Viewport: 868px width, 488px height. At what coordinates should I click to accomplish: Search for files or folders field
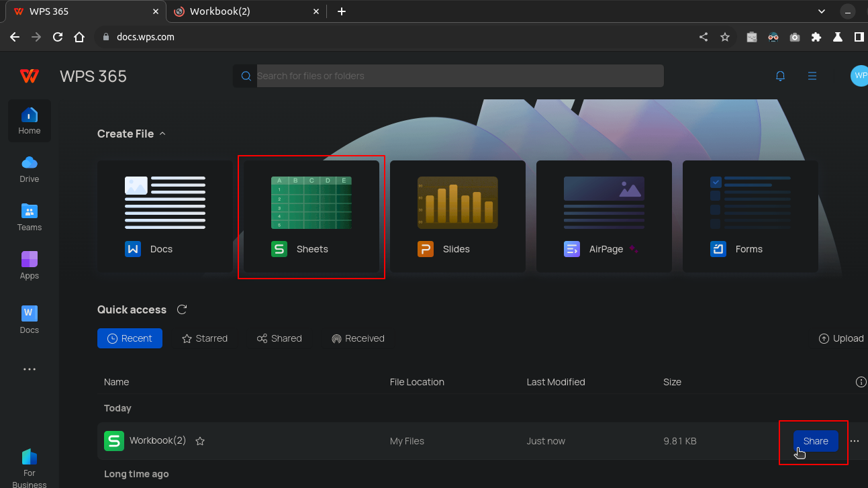click(448, 76)
